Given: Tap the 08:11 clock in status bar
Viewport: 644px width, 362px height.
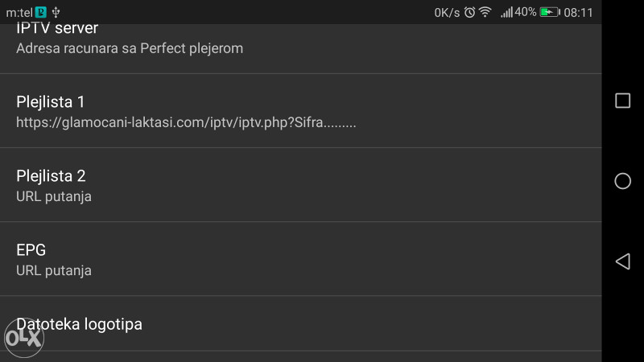Looking at the screenshot, I should (578, 13).
